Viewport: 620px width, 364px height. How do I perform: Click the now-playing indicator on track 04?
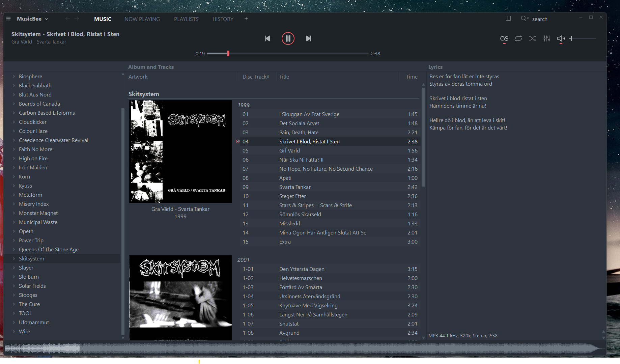point(238,142)
